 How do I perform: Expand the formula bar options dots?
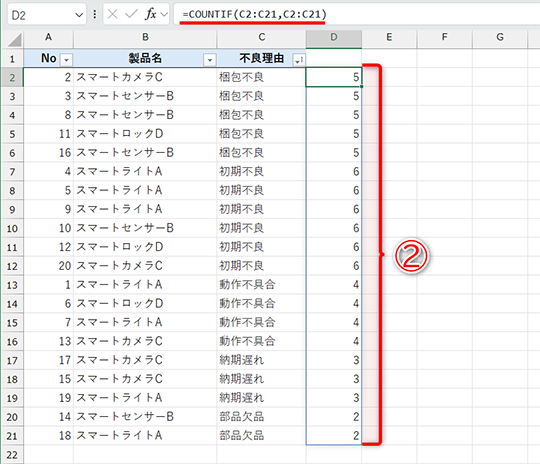pyautogui.click(x=95, y=14)
